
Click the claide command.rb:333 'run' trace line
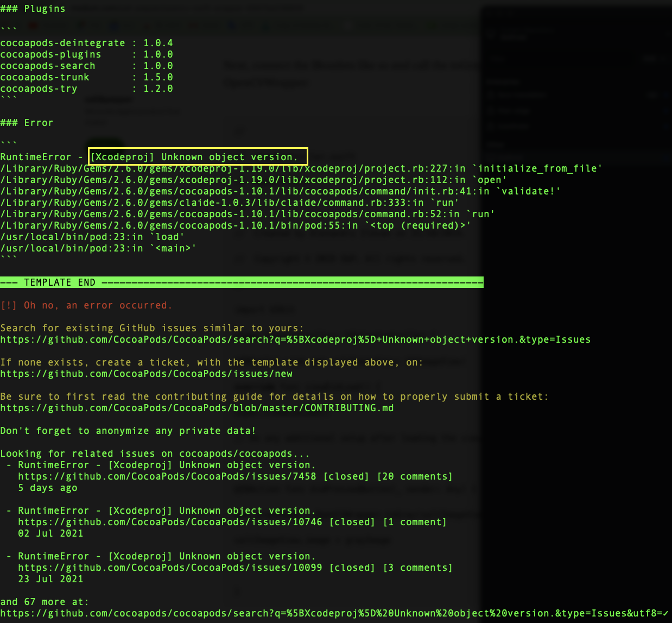(230, 203)
